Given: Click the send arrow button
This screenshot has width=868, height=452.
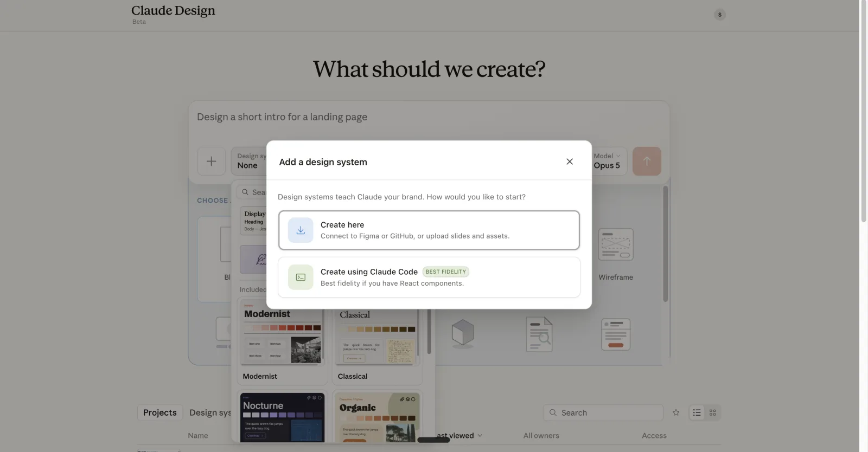Looking at the screenshot, I should pyautogui.click(x=647, y=161).
